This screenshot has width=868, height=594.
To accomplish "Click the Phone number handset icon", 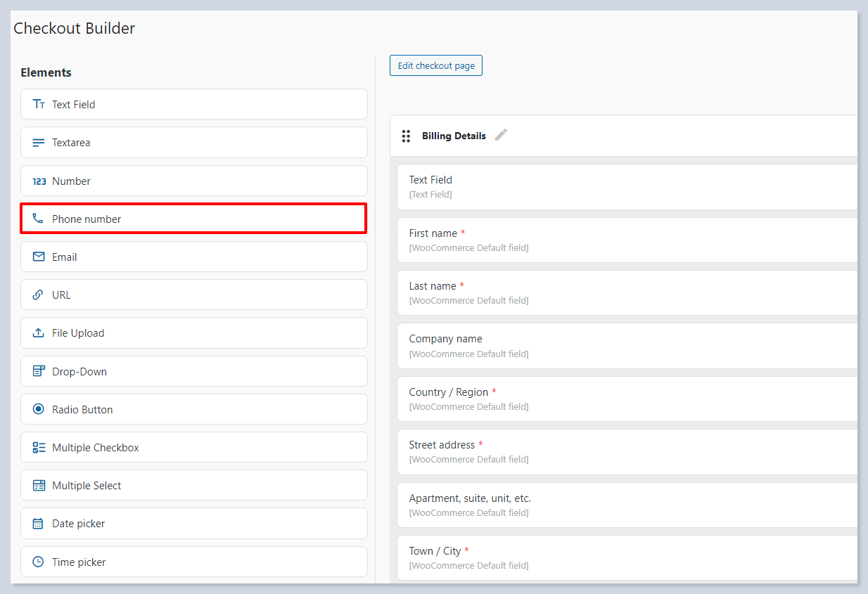I will pos(39,219).
